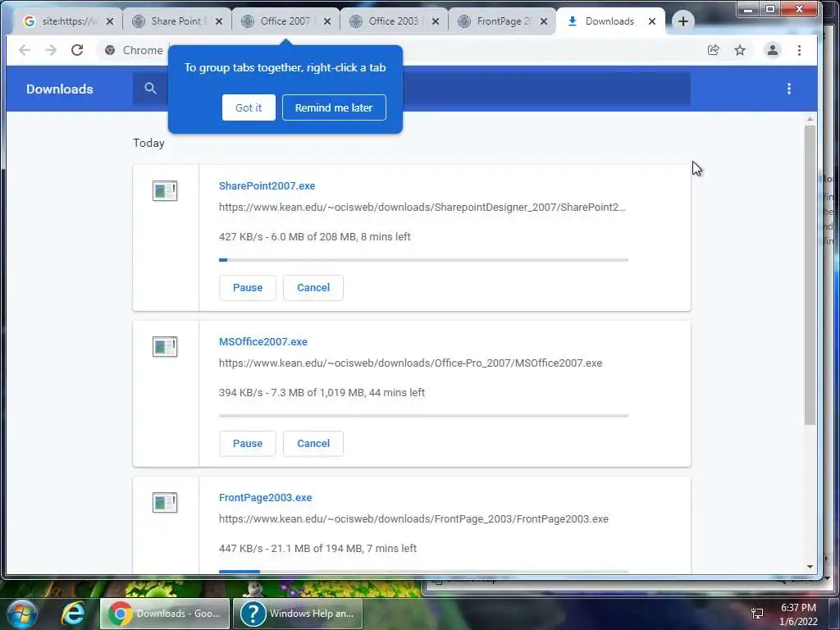Image resolution: width=840 pixels, height=630 pixels.
Task: Click the search downloads magnifier icon
Action: [x=151, y=89]
